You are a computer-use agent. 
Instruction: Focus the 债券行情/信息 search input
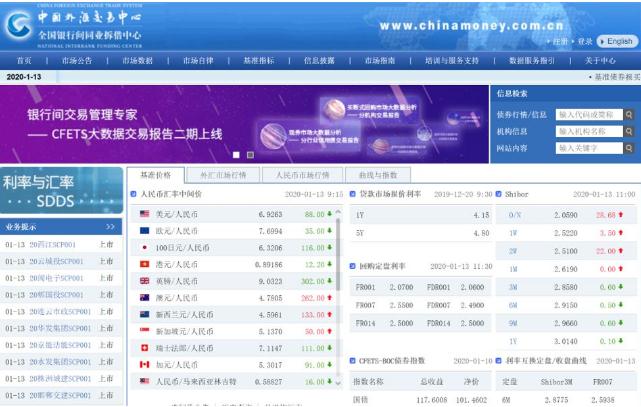point(589,115)
